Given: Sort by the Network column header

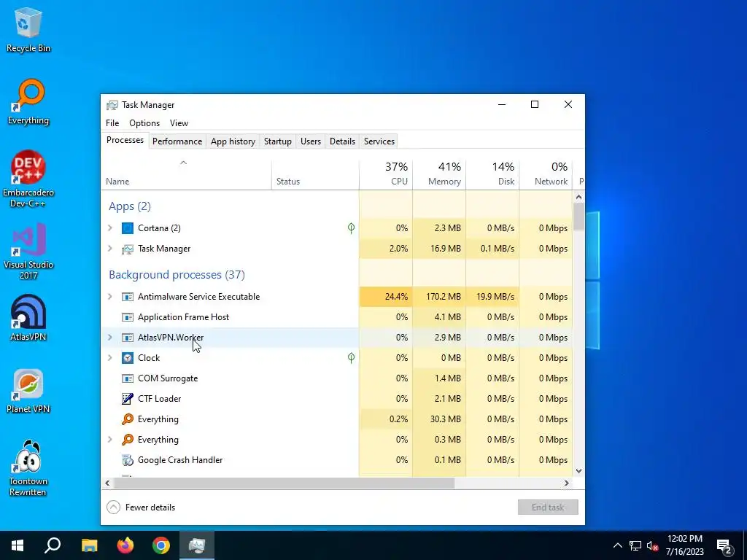Looking at the screenshot, I should tap(546, 174).
